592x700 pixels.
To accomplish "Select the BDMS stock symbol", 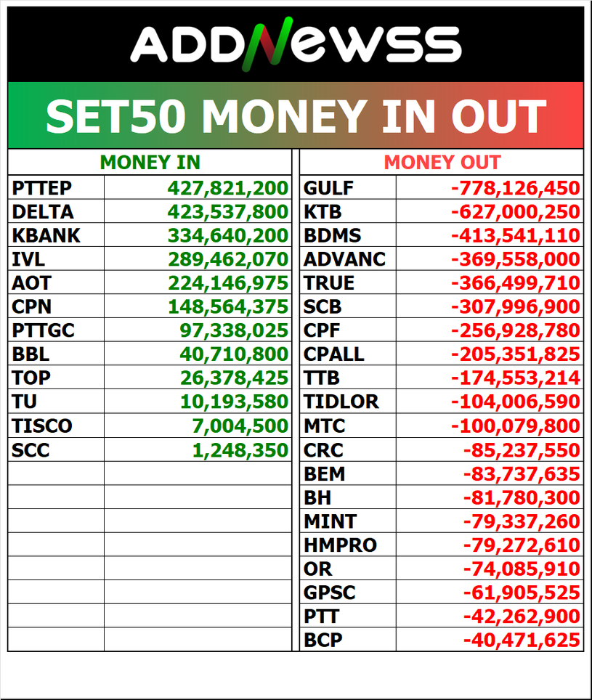I will pyautogui.click(x=332, y=236).
